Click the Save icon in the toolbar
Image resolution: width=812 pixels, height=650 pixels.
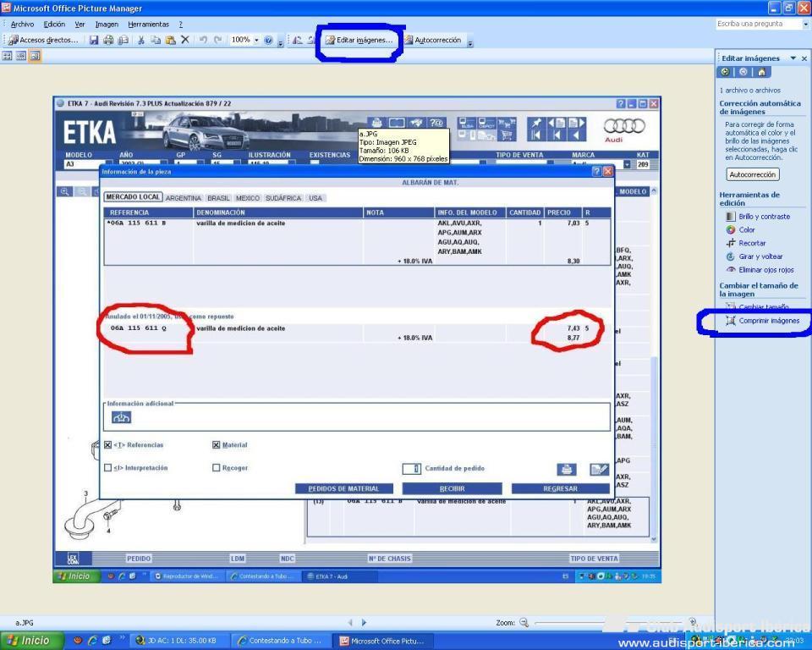[94, 40]
